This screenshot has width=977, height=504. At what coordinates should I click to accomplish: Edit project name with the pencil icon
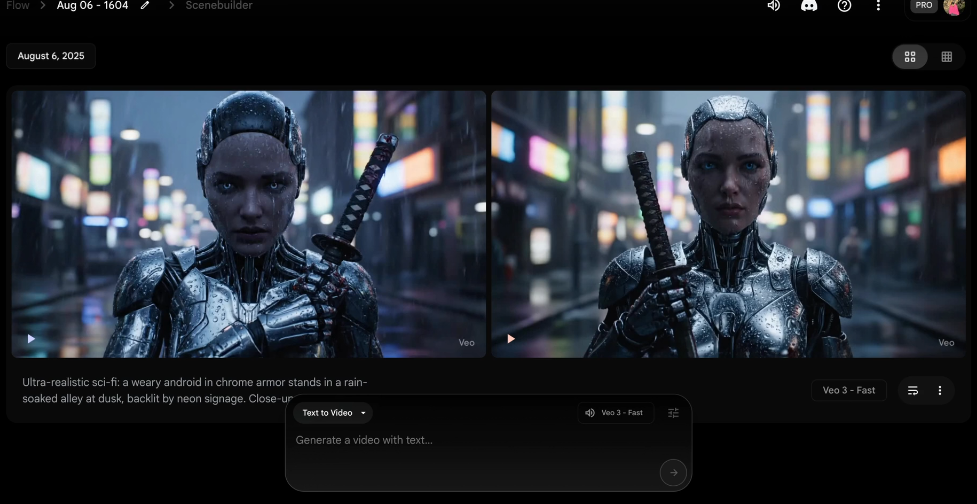(x=146, y=6)
